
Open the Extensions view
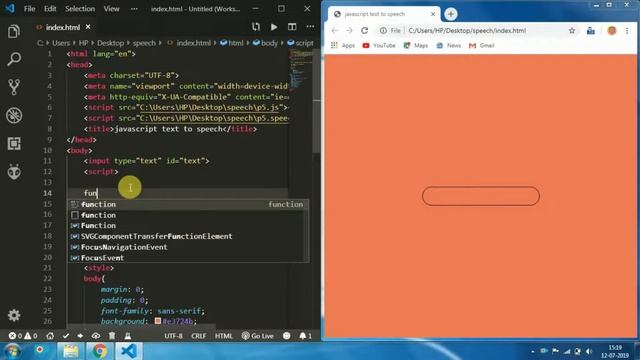(x=14, y=144)
